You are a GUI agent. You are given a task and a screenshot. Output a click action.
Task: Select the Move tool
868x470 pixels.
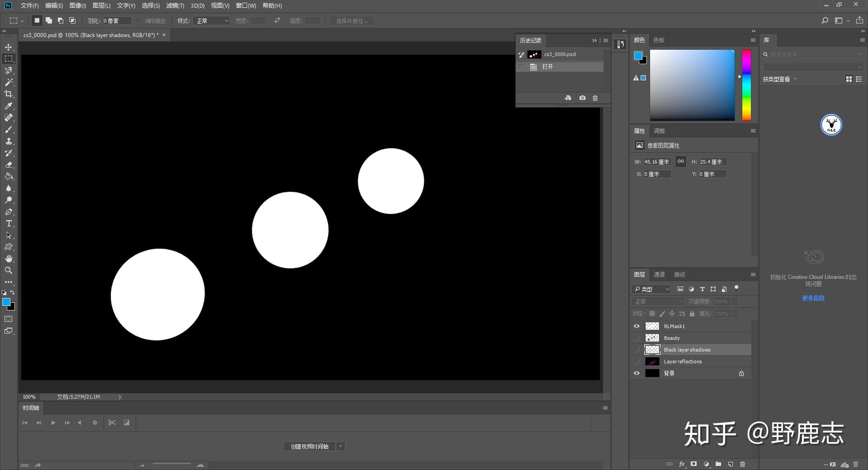pyautogui.click(x=9, y=47)
